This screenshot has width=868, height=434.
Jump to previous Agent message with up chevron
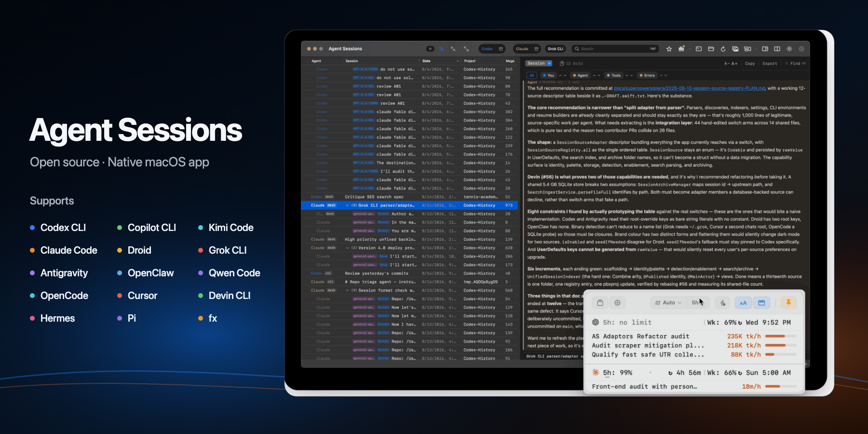click(594, 75)
